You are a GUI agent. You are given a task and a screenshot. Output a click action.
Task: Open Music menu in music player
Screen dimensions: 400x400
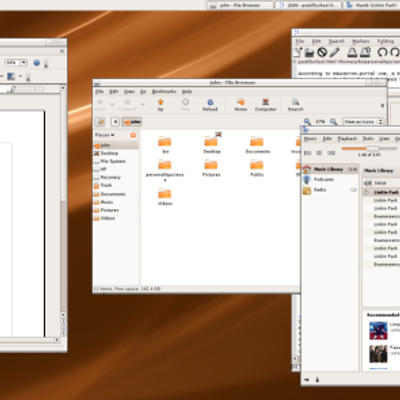[x=310, y=139]
